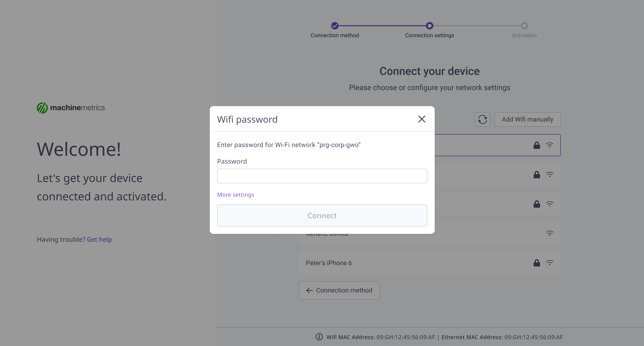Click lock icon on second network row

(x=537, y=175)
